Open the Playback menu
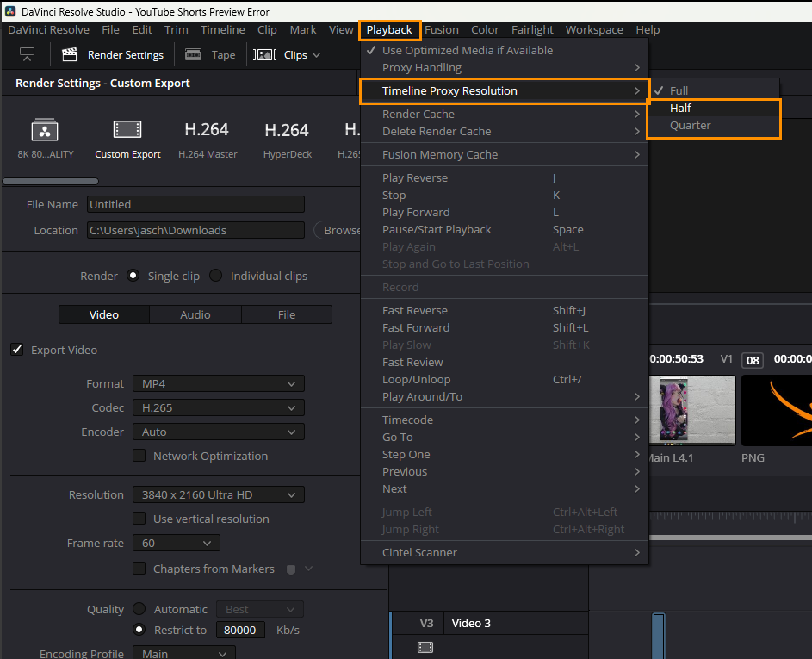The image size is (812, 659). click(x=389, y=30)
